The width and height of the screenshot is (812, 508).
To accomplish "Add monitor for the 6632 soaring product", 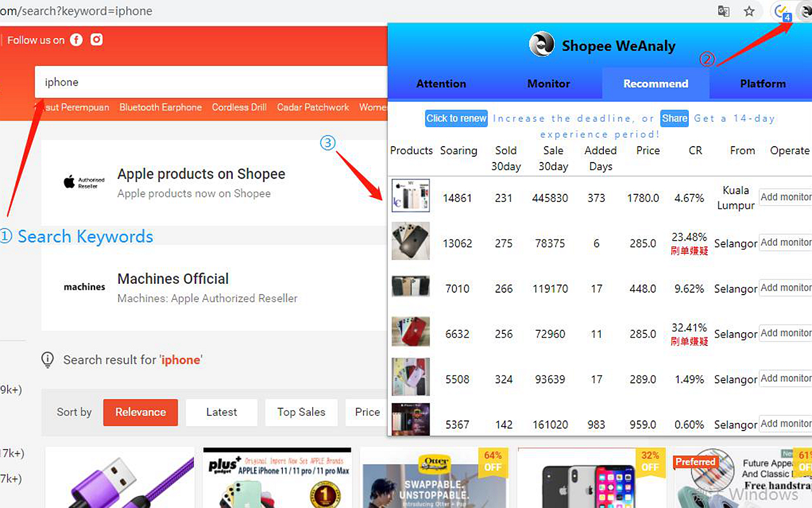I will click(x=785, y=333).
